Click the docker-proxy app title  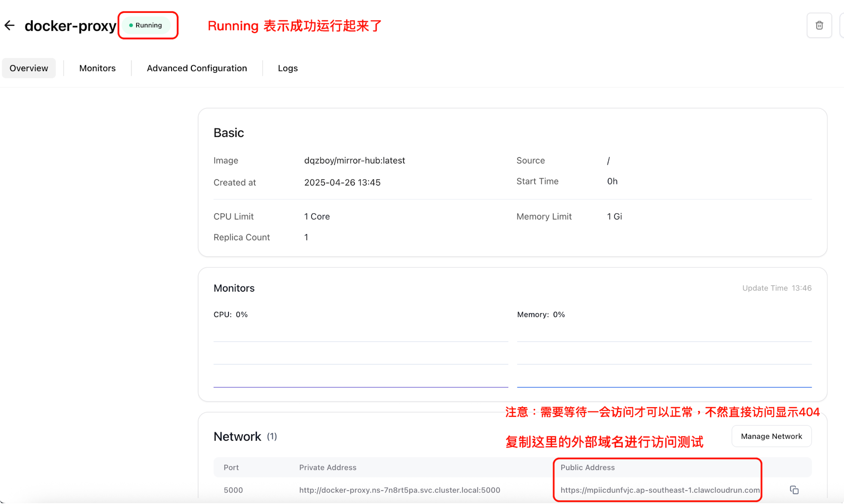coord(70,26)
